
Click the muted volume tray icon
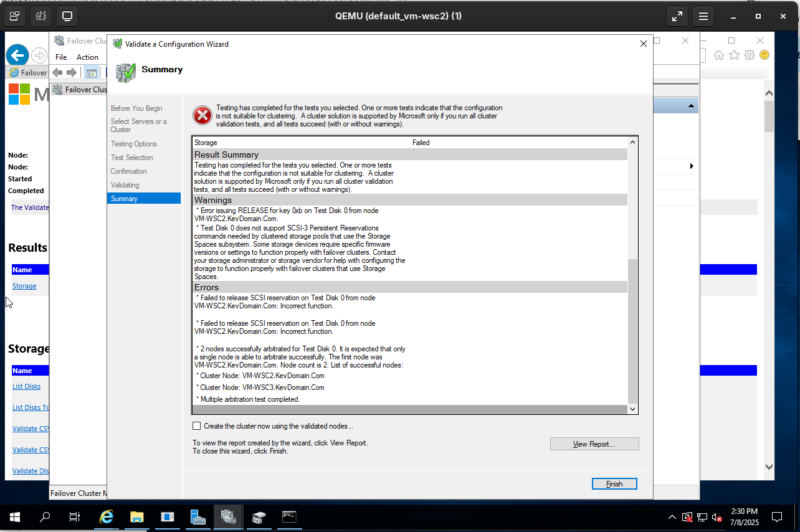(717, 517)
